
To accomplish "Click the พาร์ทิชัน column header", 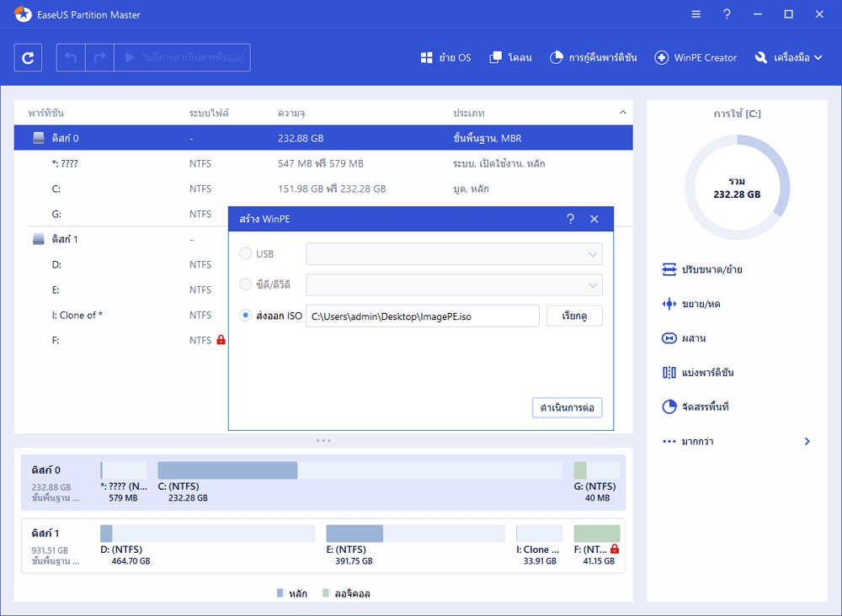I will 46,114.
